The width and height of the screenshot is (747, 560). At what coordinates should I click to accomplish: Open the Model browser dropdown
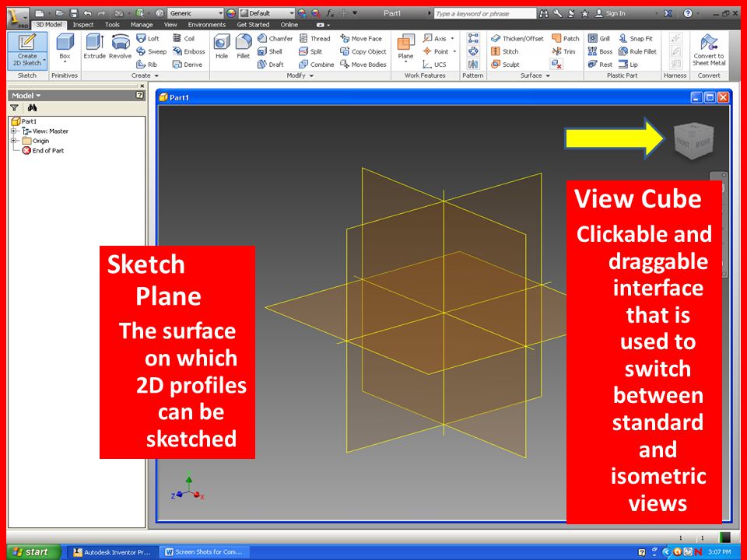(26, 96)
